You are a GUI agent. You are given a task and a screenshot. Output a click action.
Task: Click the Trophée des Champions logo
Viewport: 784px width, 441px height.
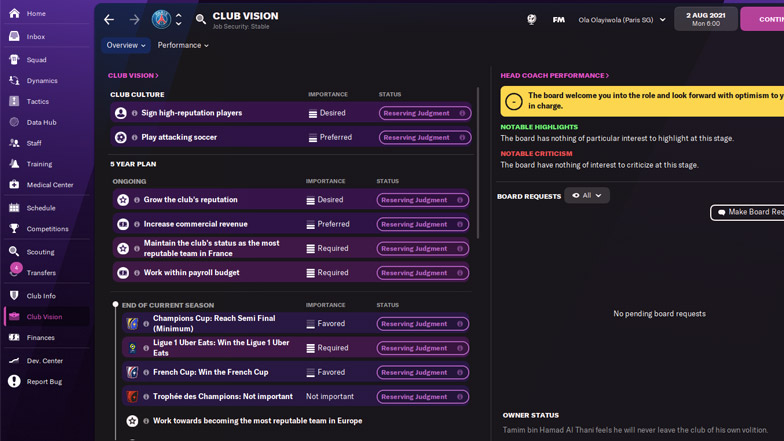pyautogui.click(x=132, y=396)
